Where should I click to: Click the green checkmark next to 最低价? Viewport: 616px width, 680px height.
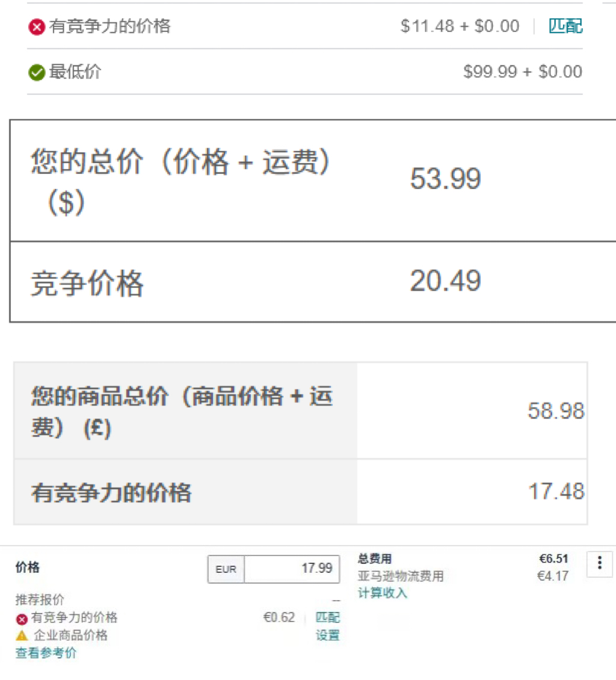[x=37, y=72]
